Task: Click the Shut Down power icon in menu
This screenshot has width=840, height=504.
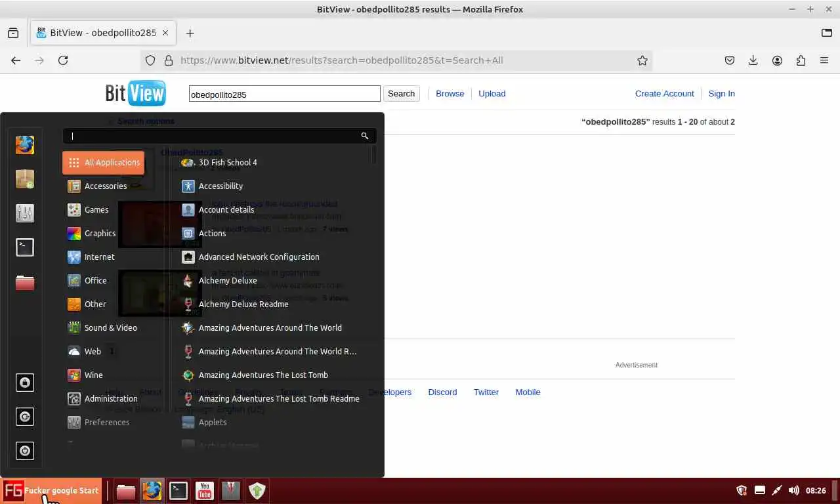Action: point(25,451)
